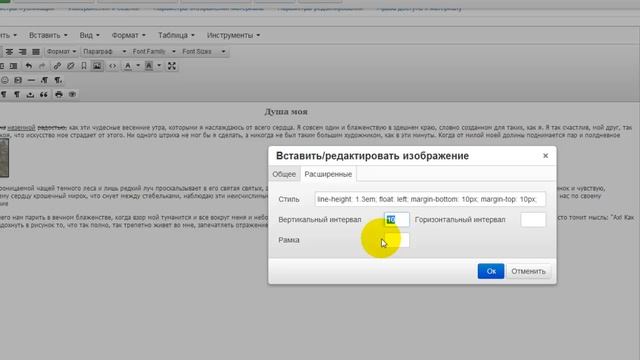Click the fullscreen arrows icon
The height and width of the screenshot is (360, 640).
coord(172,66)
